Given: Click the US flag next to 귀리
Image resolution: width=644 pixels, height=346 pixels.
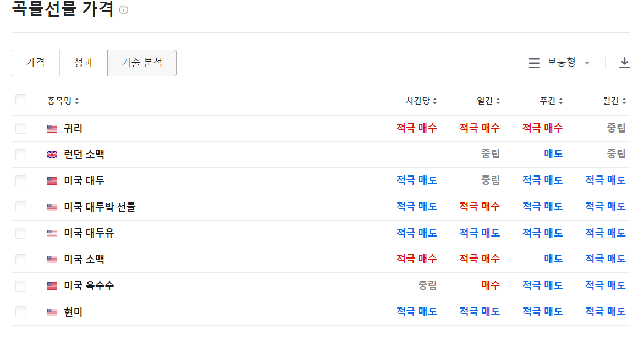Looking at the screenshot, I should click(x=52, y=129).
